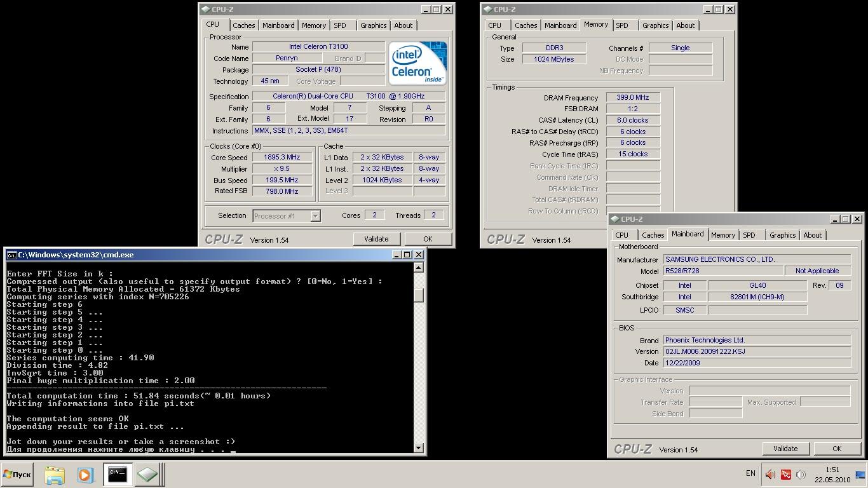Click southbridge 82801IM (ICH9-M) field

coord(757,297)
